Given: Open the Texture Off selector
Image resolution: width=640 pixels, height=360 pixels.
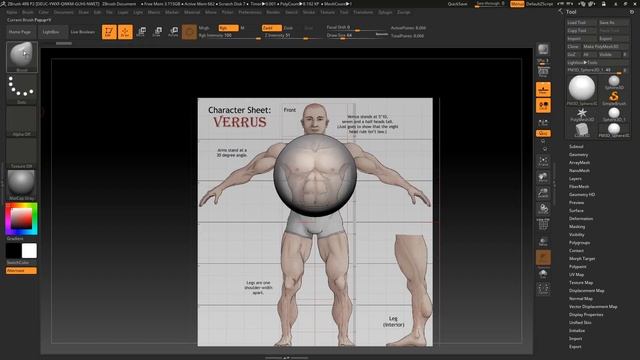Looking at the screenshot, I should [x=22, y=153].
